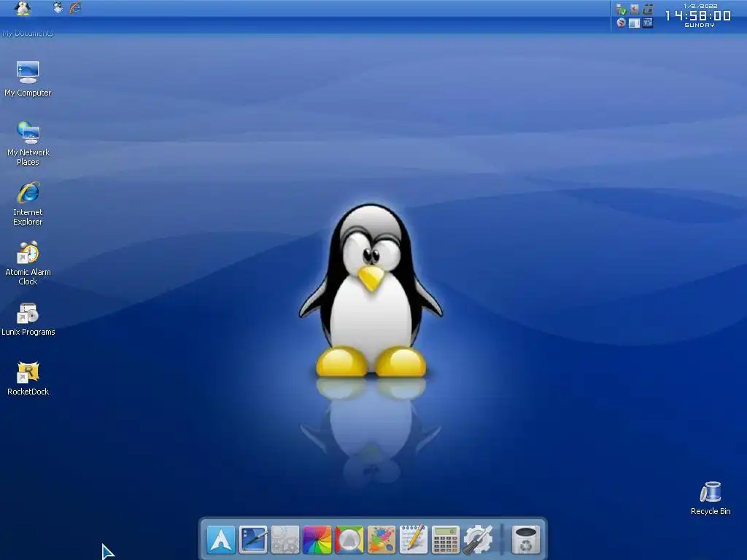The height and width of the screenshot is (560, 747).
Task: Click the SUNDAY day label
Action: point(700,26)
